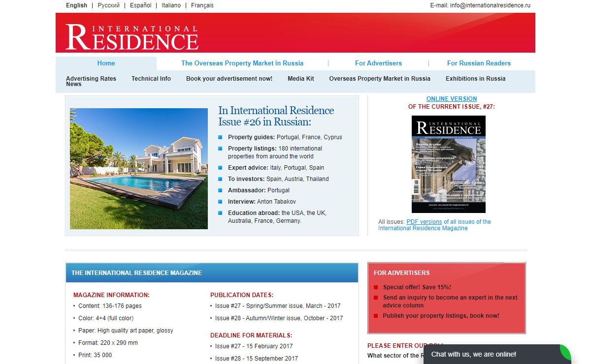Viewport: 591px width, 364px height.
Task: Click Publish your property listings, book now!
Action: click(x=441, y=316)
